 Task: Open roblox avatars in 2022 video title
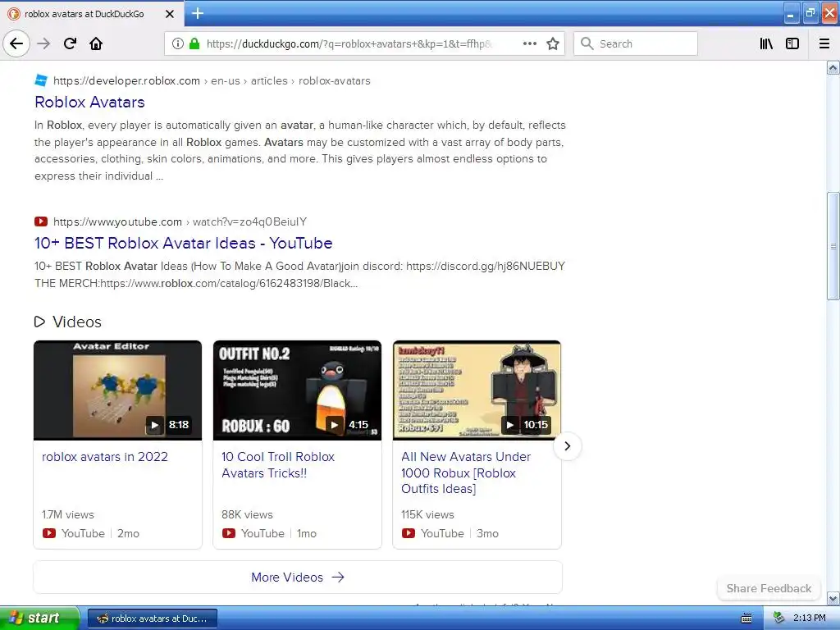(105, 456)
